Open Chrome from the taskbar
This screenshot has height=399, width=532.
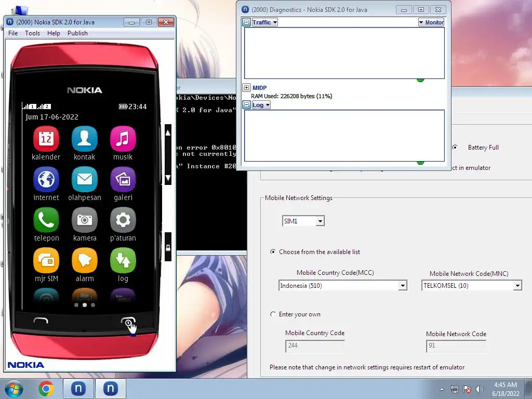click(46, 389)
